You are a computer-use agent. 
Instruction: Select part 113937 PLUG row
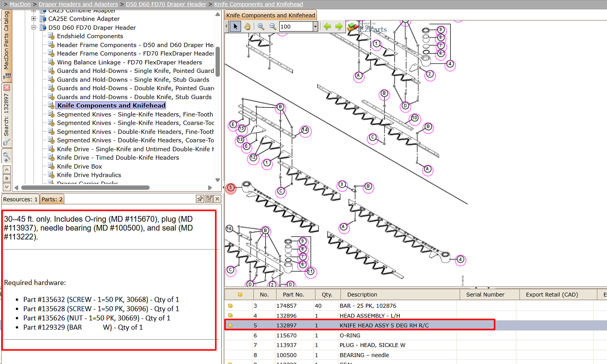416,345
